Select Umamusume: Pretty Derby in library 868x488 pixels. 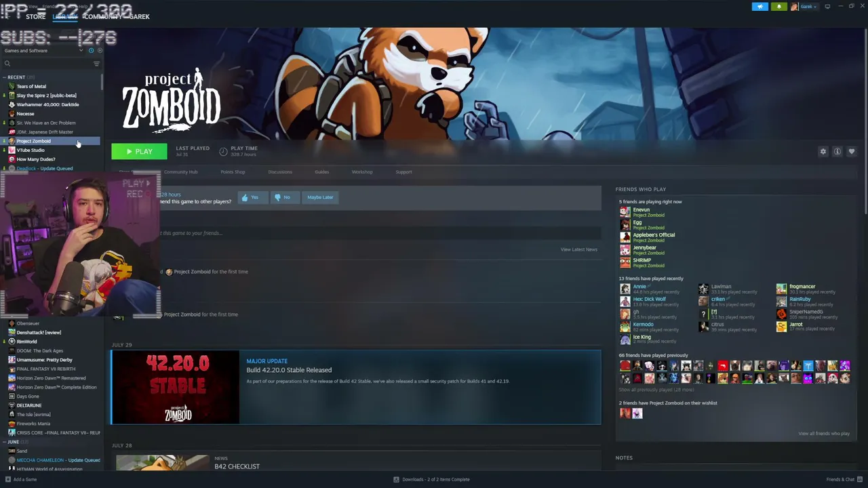tap(44, 360)
